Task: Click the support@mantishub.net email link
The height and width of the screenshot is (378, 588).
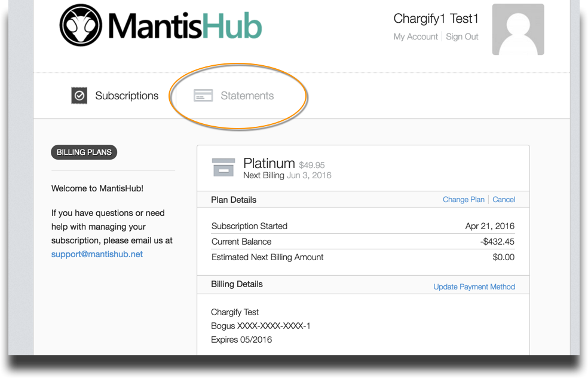Action: coord(97,254)
